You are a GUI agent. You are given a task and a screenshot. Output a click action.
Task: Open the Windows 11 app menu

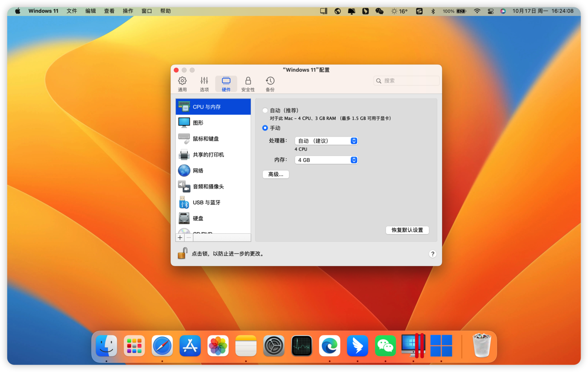43,11
